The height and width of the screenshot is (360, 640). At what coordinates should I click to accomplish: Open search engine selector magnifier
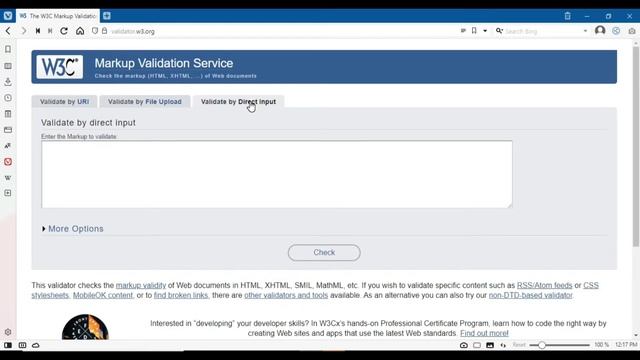point(499,31)
